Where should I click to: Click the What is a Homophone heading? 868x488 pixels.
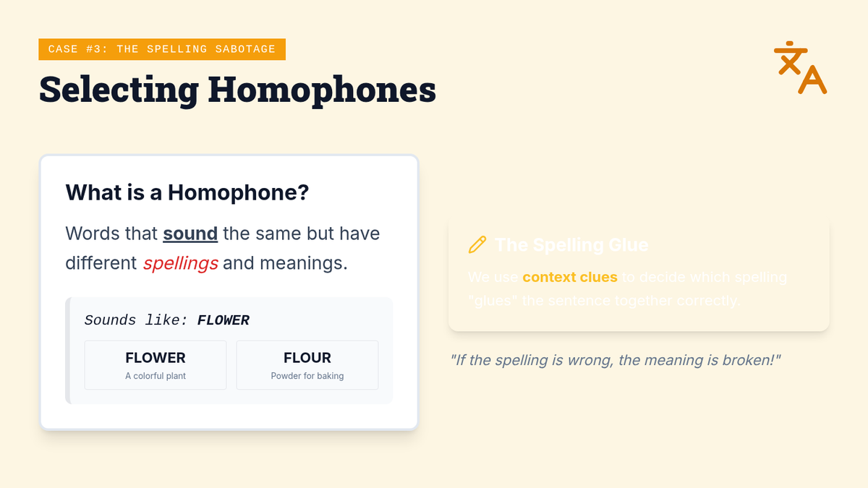click(187, 192)
